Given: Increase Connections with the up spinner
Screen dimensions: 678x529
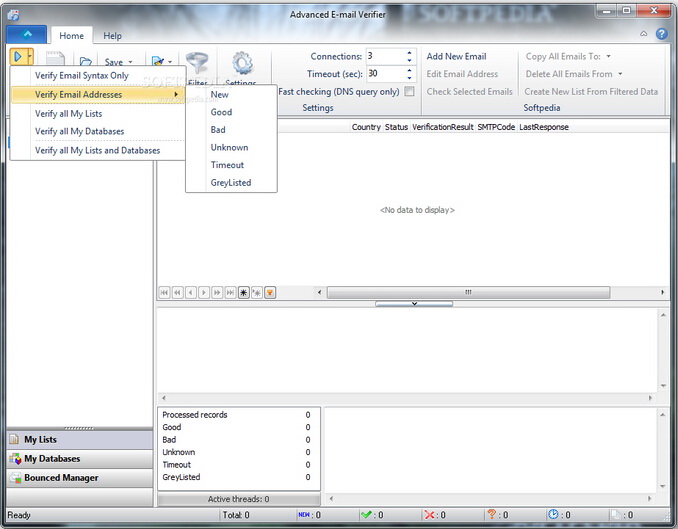Looking at the screenshot, I should [409, 53].
